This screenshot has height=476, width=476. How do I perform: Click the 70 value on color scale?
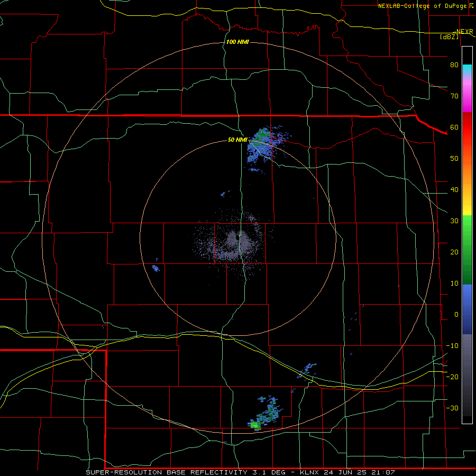coord(454,96)
